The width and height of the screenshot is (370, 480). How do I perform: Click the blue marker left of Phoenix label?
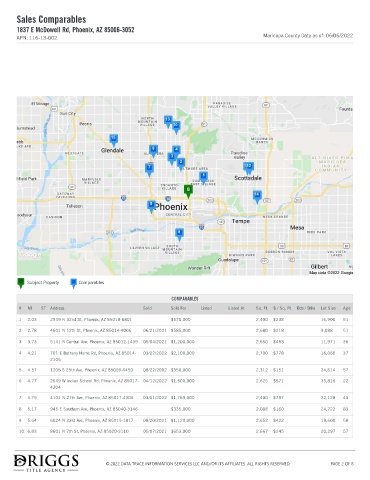(x=151, y=206)
